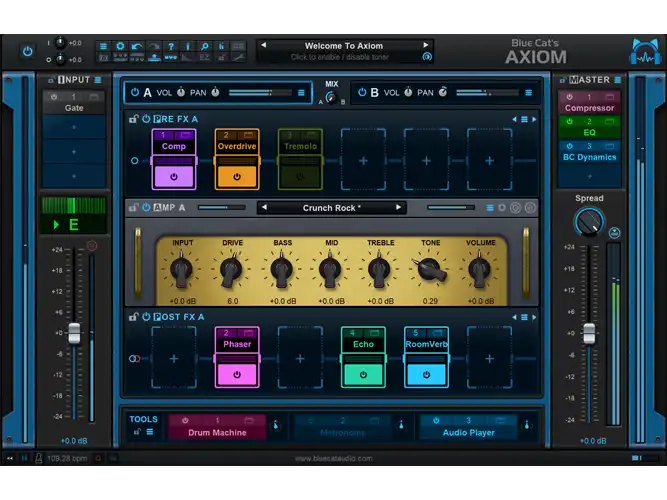Select next PRE FX A preset arrow
This screenshot has width=667, height=500.
[x=534, y=120]
